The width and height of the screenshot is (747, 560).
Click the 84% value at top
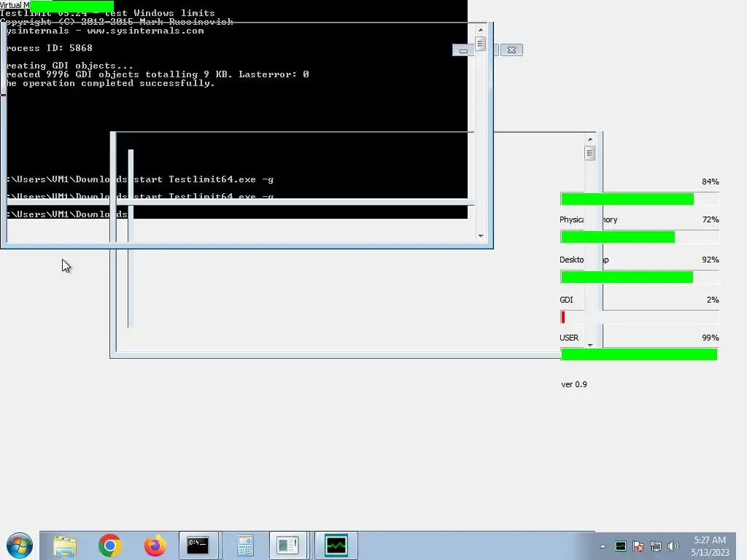click(711, 182)
